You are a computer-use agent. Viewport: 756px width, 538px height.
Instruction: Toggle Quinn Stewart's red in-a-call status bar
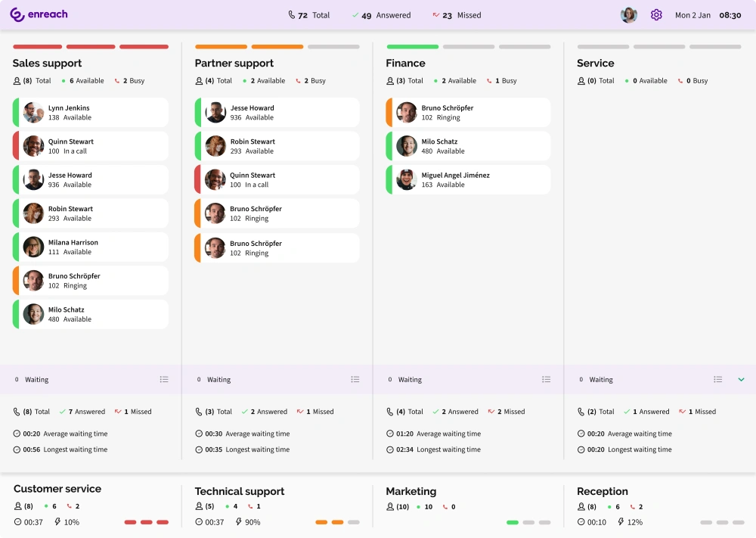[x=16, y=145]
